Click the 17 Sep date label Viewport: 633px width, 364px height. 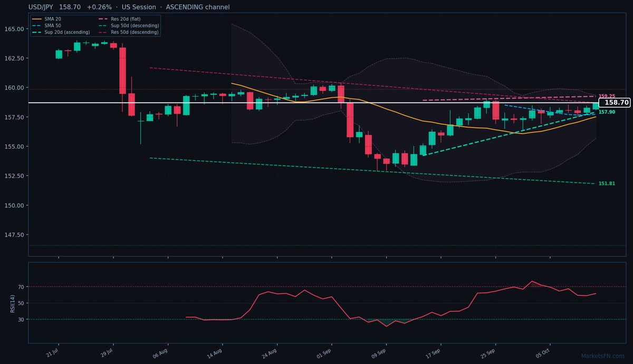434,352
